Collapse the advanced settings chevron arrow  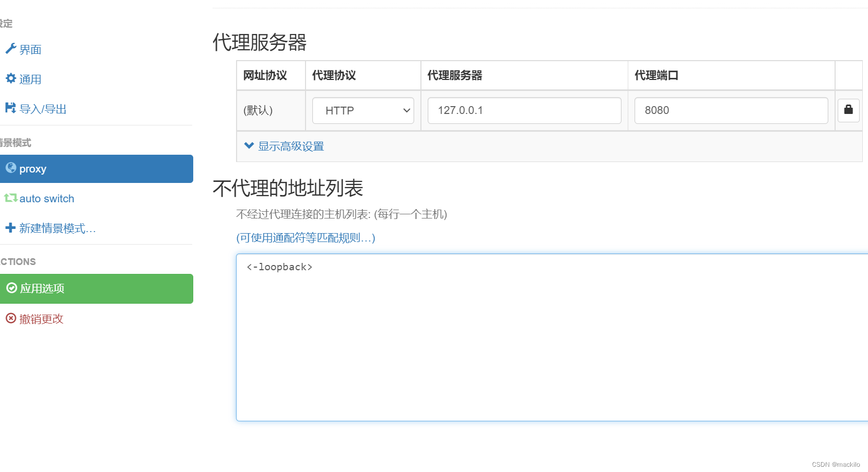click(249, 146)
